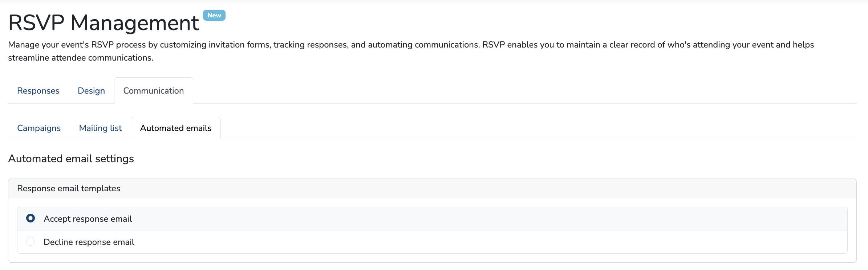Click the "Accept response email" label text

point(88,219)
